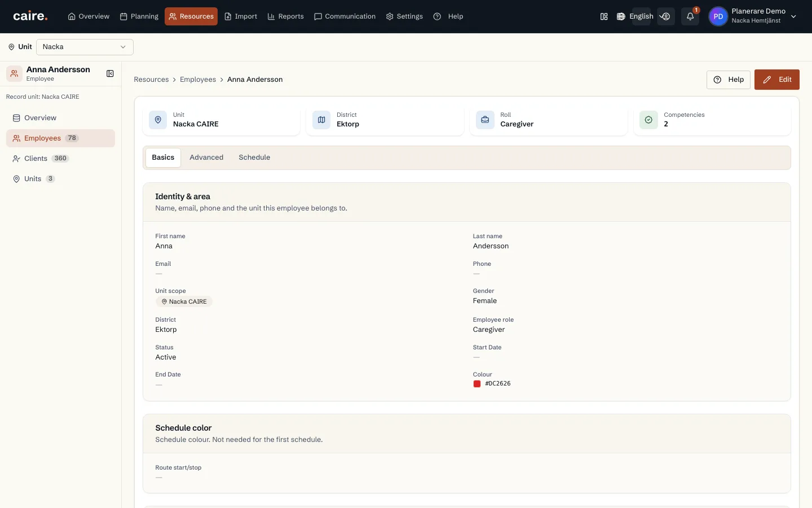This screenshot has width=812, height=508.
Task: Click the Nacka CAIRE unit scope chip
Action: click(184, 301)
